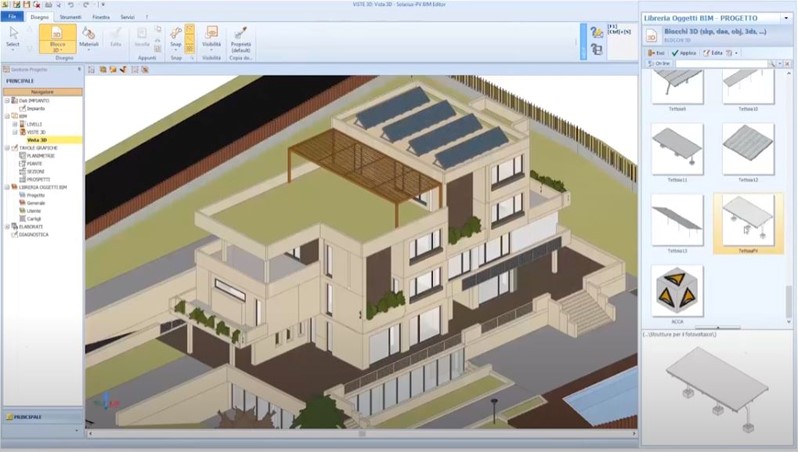This screenshot has width=798, height=452.
Task: Collapse the TAVOLE GRAFICHE tree node
Action: pos(7,148)
